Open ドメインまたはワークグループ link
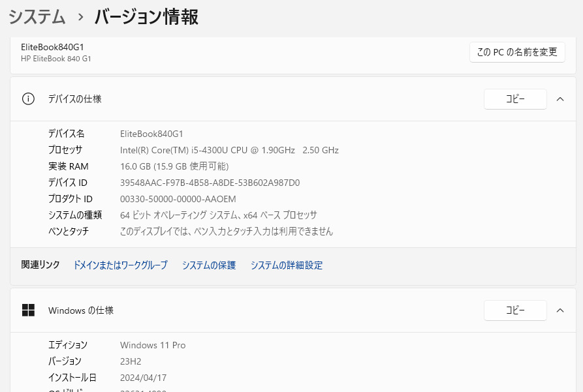The height and width of the screenshot is (392, 583). [x=121, y=265]
